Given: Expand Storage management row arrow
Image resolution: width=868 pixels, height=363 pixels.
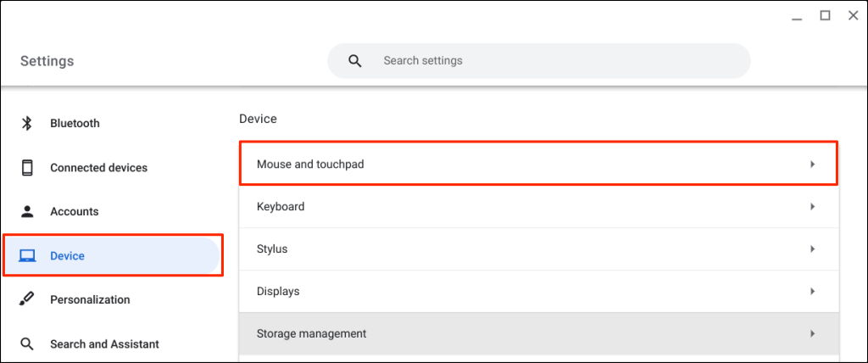Looking at the screenshot, I should pos(812,334).
